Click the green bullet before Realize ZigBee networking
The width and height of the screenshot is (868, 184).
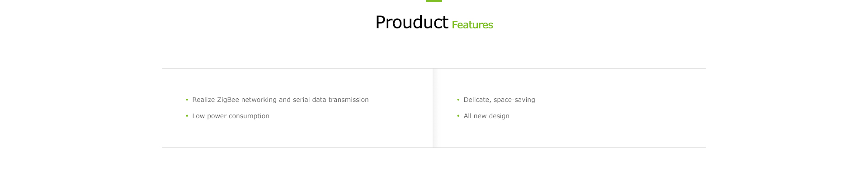pyautogui.click(x=187, y=100)
